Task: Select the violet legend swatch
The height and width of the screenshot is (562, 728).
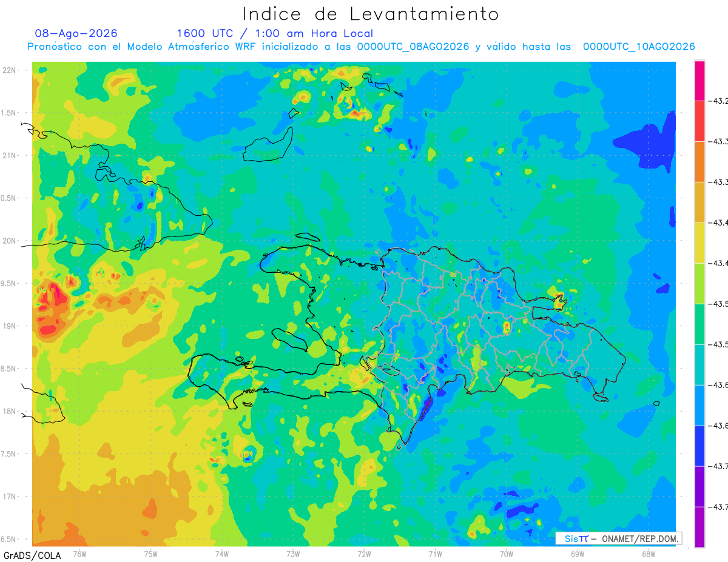Action: 699,486
